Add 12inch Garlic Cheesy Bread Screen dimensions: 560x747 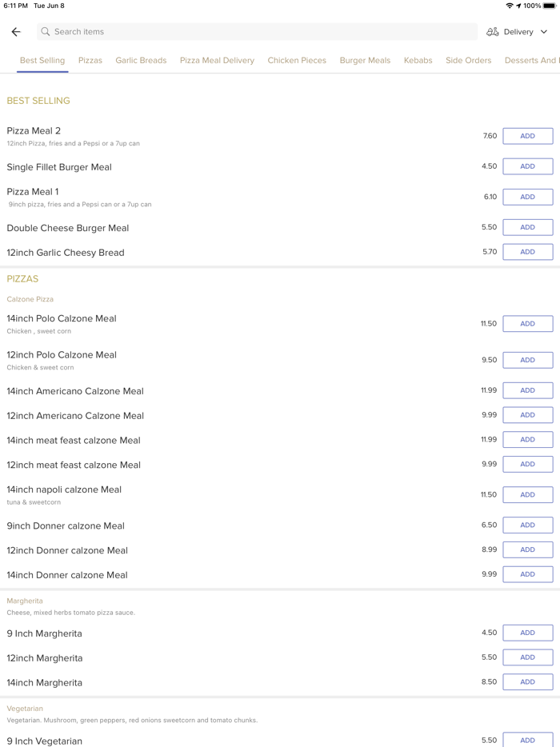point(527,252)
